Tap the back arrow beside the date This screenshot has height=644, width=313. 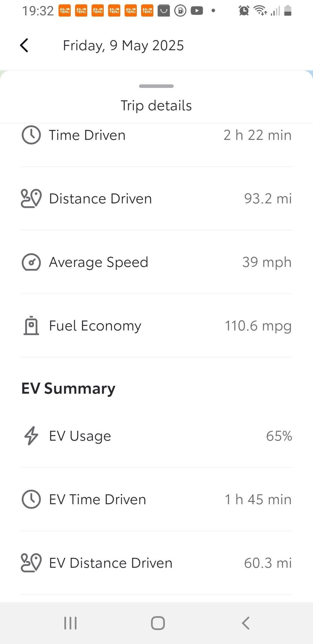(x=24, y=45)
